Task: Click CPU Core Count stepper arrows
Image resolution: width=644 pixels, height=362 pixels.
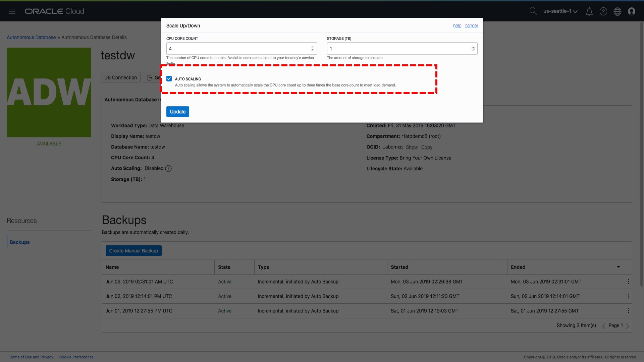Action: 312,49
